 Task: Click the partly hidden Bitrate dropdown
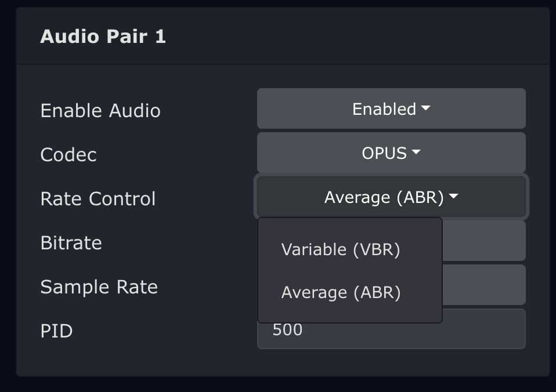coord(483,241)
